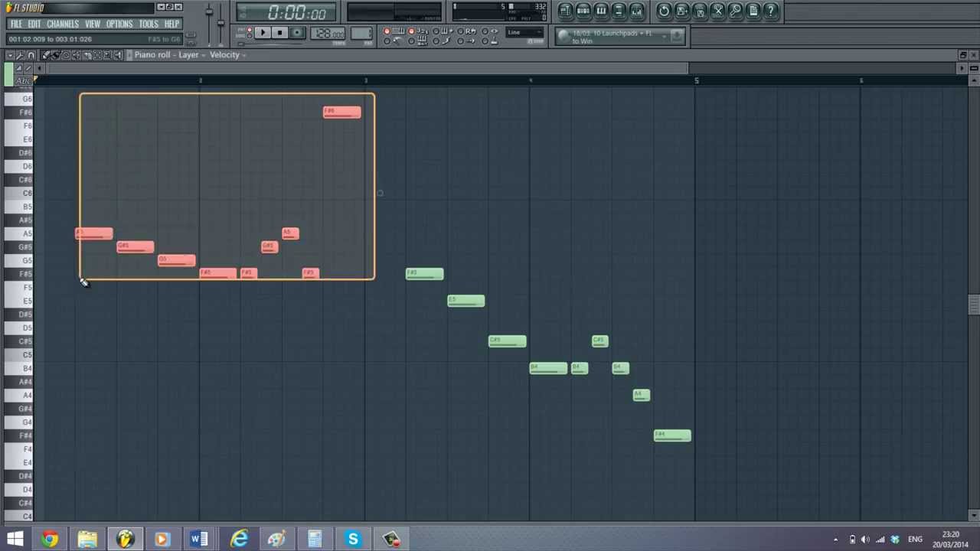Screen dimensions: 980x551
Task: Click the 128 tempo display
Action: pyautogui.click(x=328, y=33)
